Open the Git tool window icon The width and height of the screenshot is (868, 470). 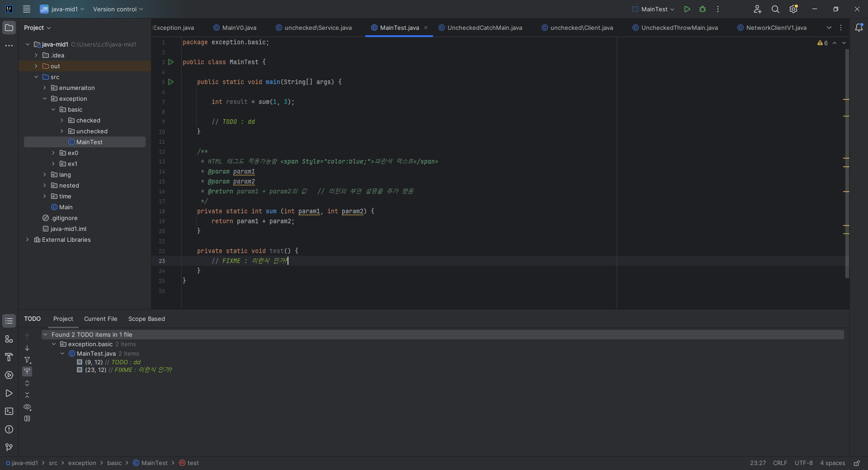(9, 447)
